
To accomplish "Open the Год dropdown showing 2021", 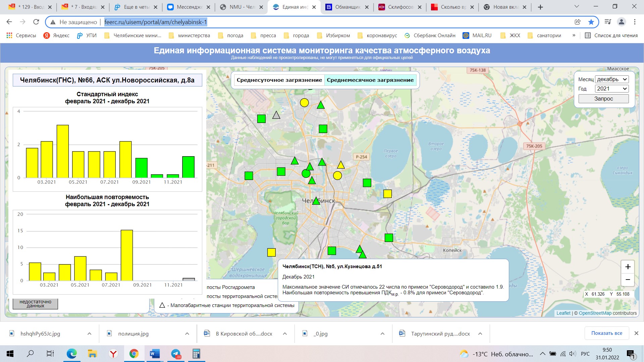I will click(x=612, y=88).
